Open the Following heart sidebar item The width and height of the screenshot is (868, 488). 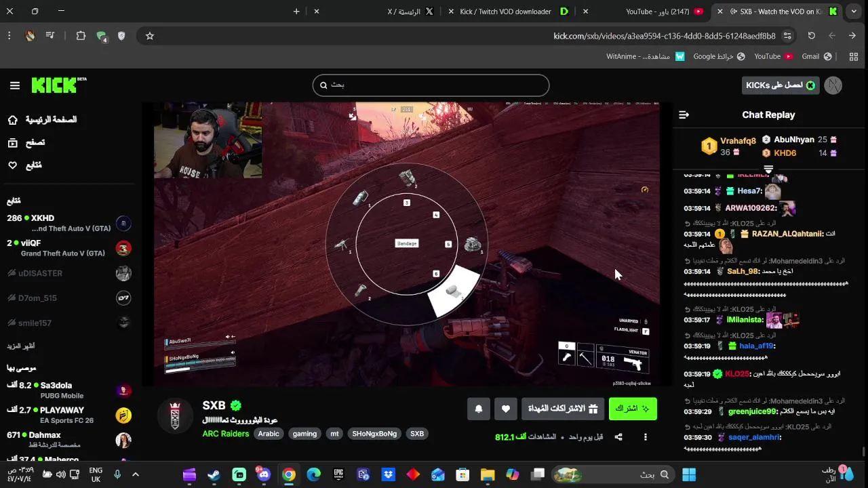click(x=25, y=165)
